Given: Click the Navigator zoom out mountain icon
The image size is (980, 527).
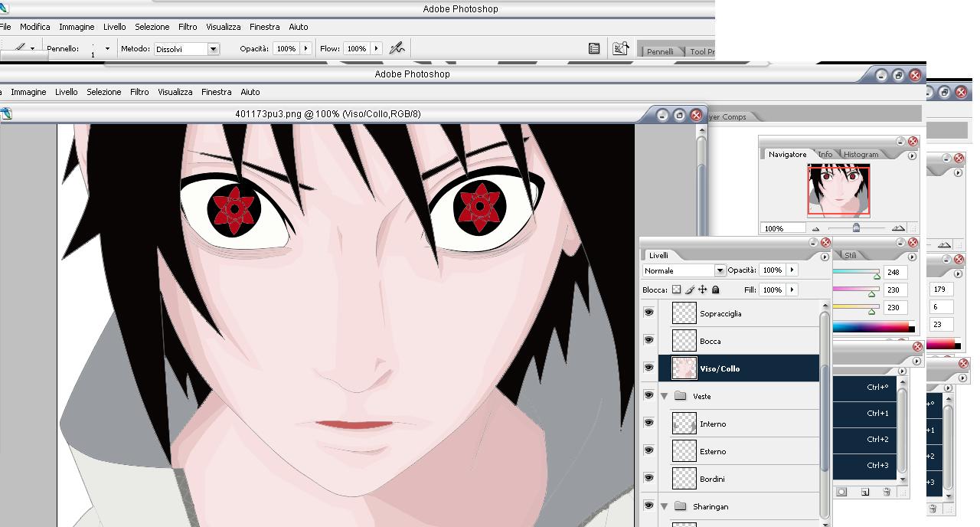Looking at the screenshot, I should (815, 228).
